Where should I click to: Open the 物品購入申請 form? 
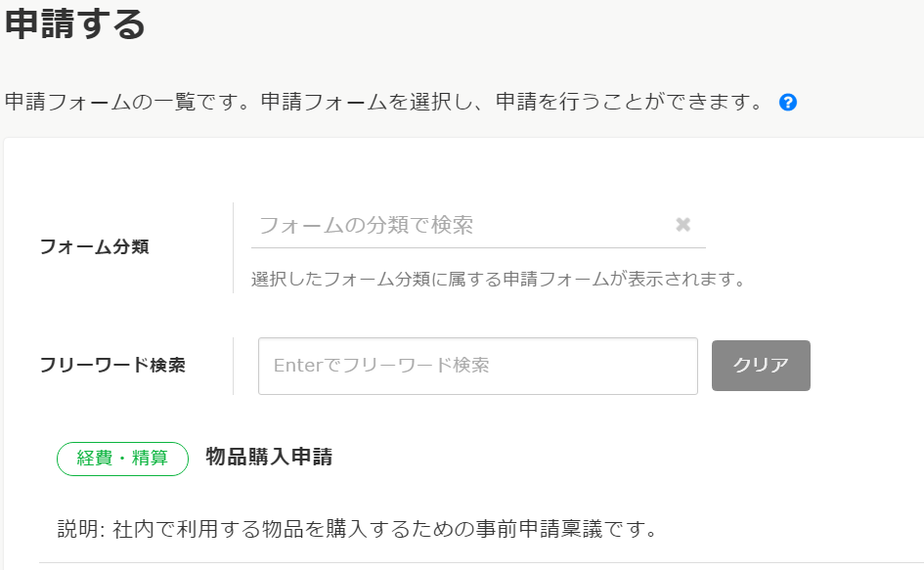coord(269,457)
